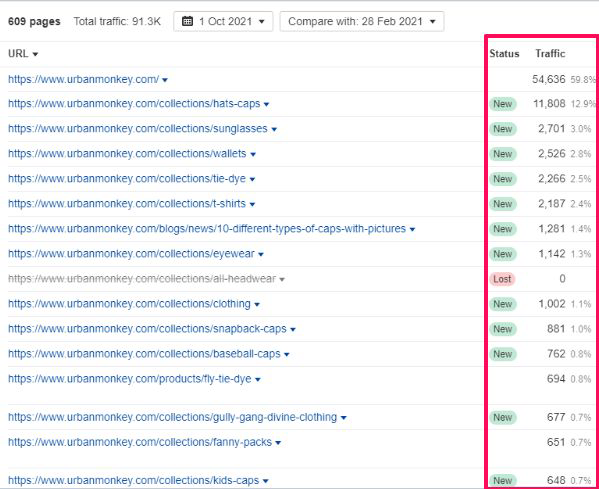This screenshot has width=599, height=489.
Task: Select the traffic value 651
Action: point(556,442)
